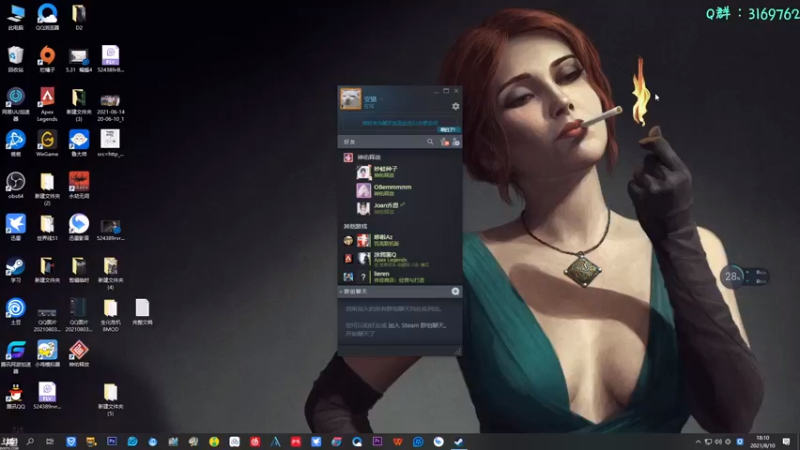Select the D2 folder on desktop
Viewport: 800px width, 450px height.
(79, 16)
